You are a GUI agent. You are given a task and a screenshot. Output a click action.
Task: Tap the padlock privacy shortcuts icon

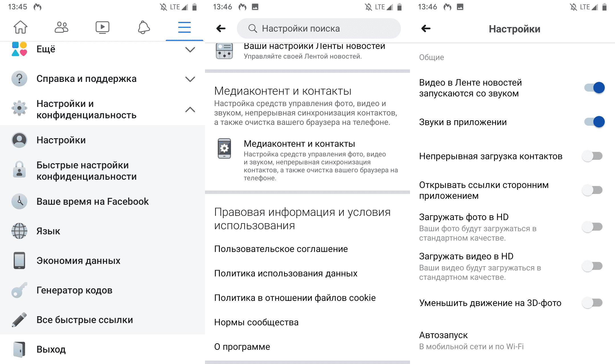pos(19,169)
